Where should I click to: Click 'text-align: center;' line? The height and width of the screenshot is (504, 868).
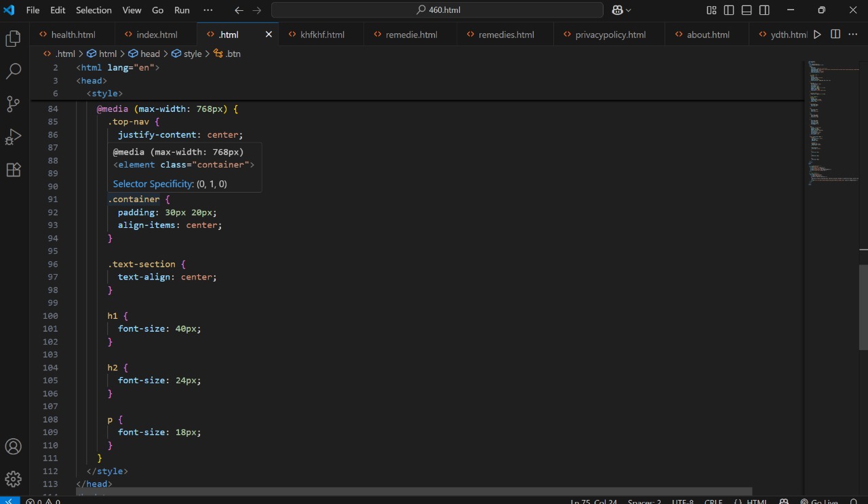(167, 277)
